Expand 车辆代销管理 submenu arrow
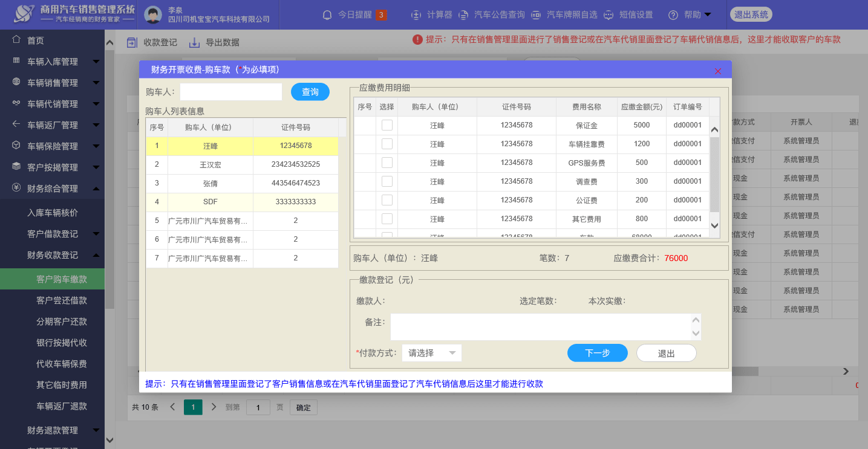The width and height of the screenshot is (868, 449). pos(96,104)
